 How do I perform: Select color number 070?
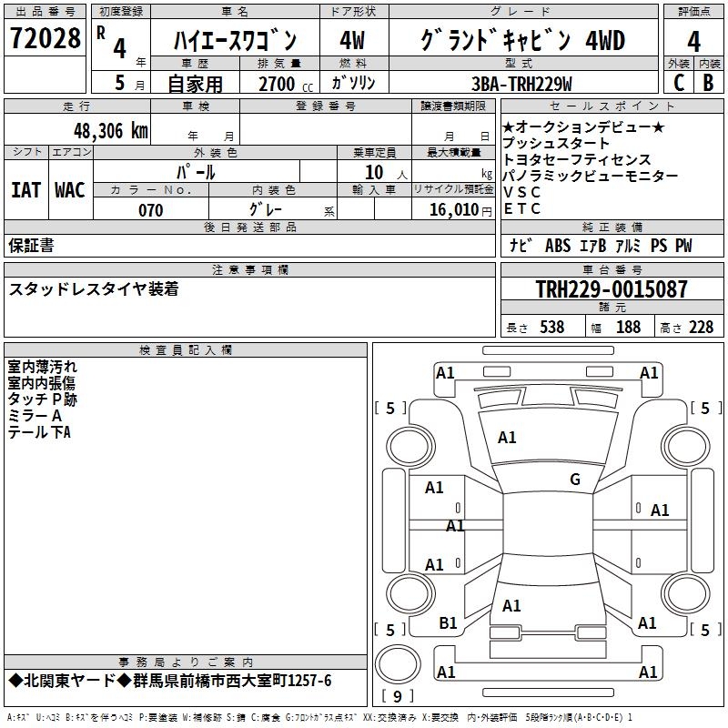coord(151,210)
